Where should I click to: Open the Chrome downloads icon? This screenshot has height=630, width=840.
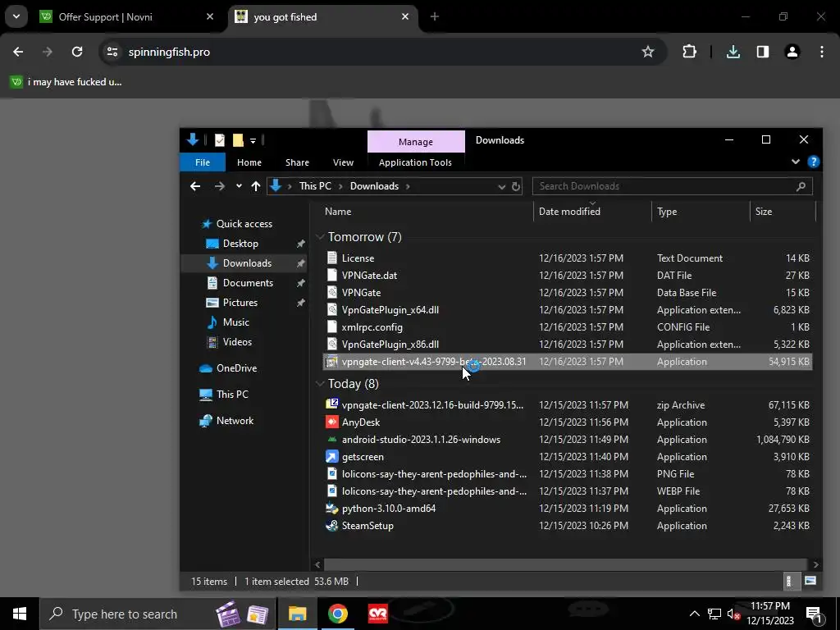[x=733, y=52]
